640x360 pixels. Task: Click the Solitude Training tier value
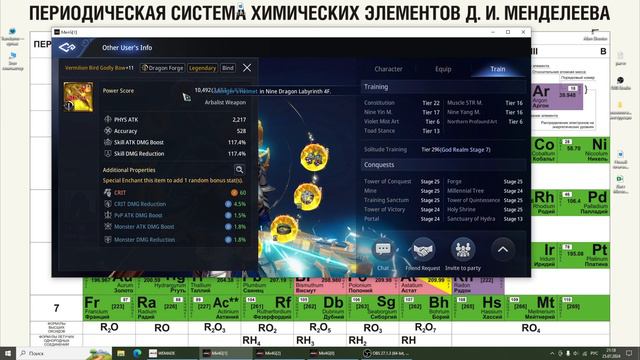456,149
